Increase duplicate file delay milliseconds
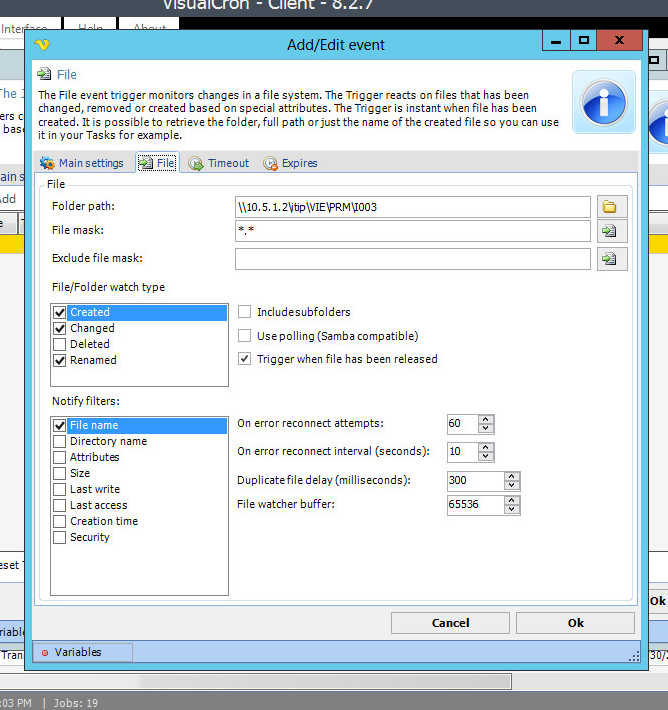 coord(512,476)
